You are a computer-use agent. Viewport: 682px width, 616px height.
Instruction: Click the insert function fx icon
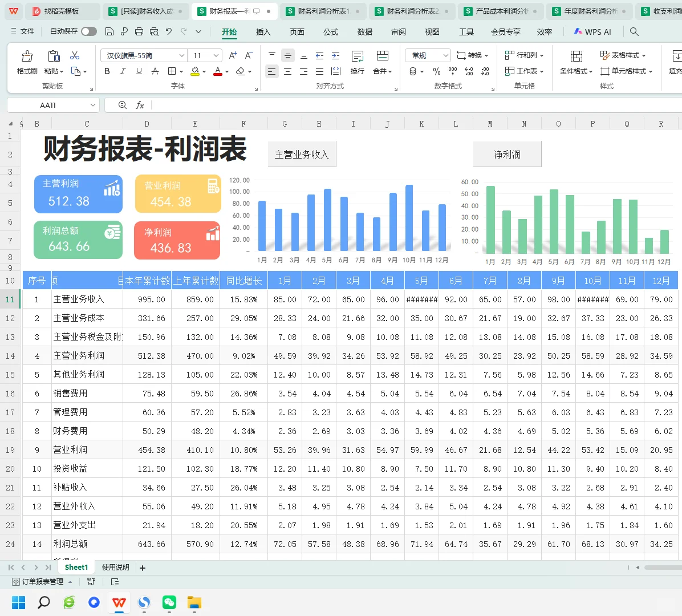tap(140, 105)
